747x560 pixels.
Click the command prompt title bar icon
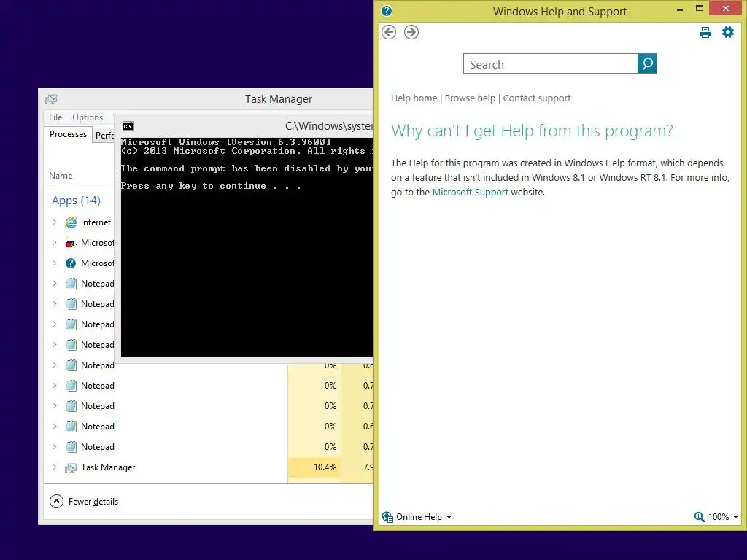point(128,126)
